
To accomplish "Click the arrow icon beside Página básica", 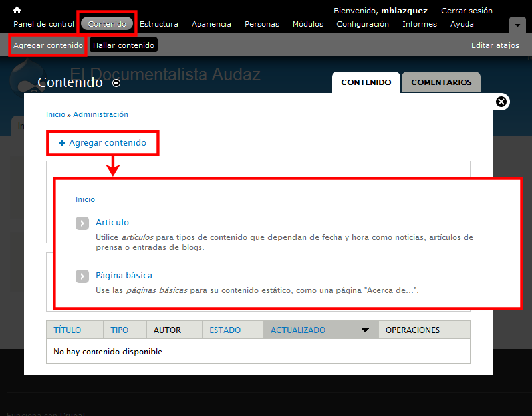I will [x=82, y=276].
